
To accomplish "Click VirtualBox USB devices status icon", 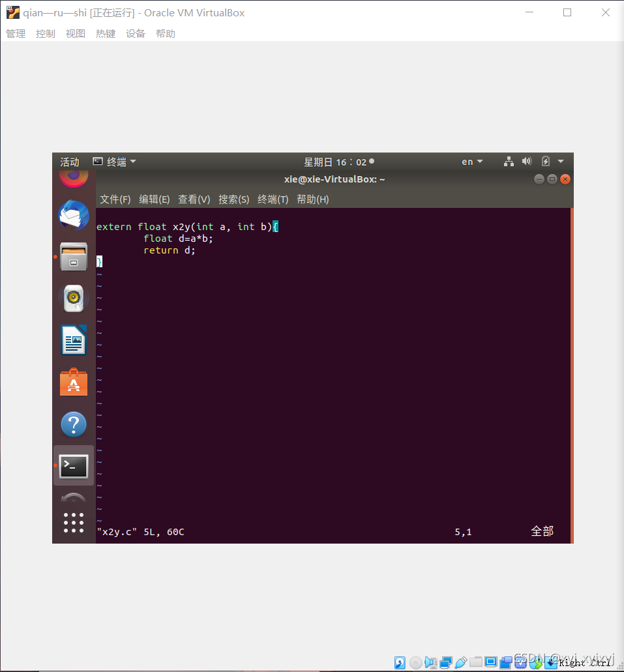I will click(461, 663).
